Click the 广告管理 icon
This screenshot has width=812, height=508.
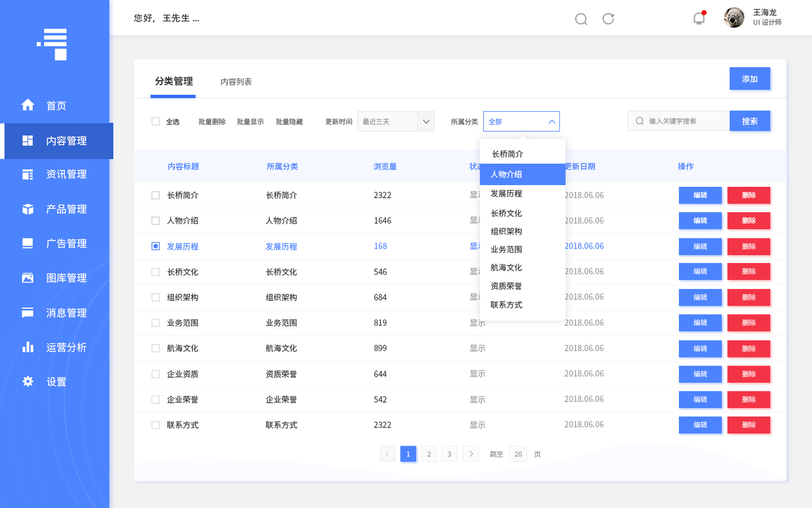27,243
